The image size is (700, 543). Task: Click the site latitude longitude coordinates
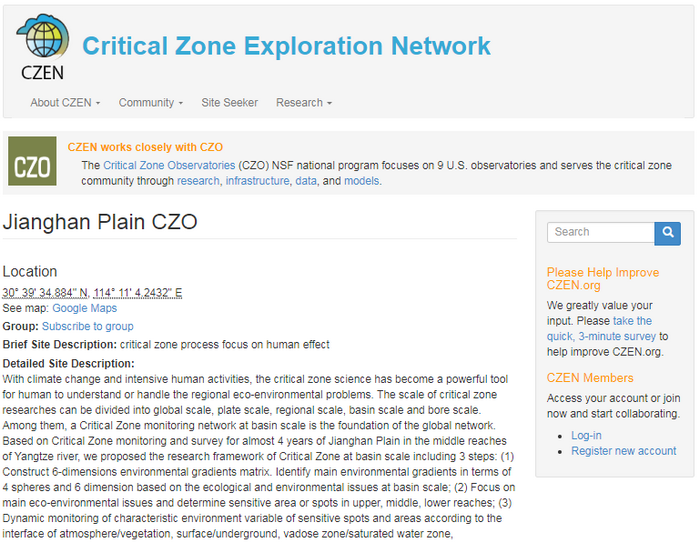[92, 293]
